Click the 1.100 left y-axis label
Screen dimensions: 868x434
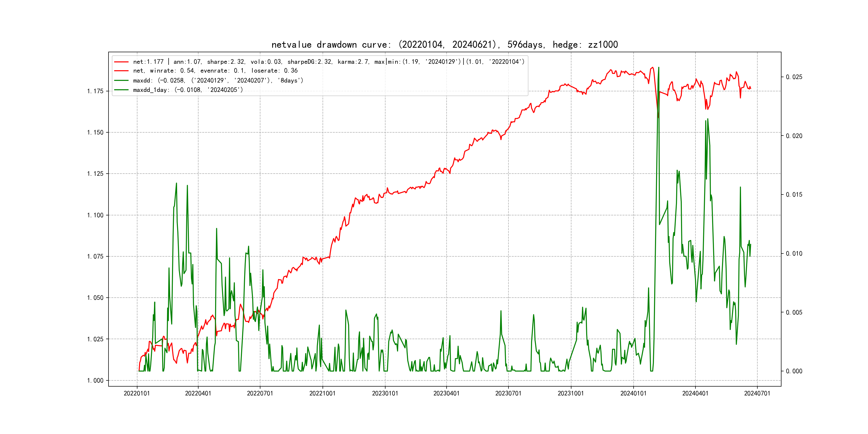(95, 215)
